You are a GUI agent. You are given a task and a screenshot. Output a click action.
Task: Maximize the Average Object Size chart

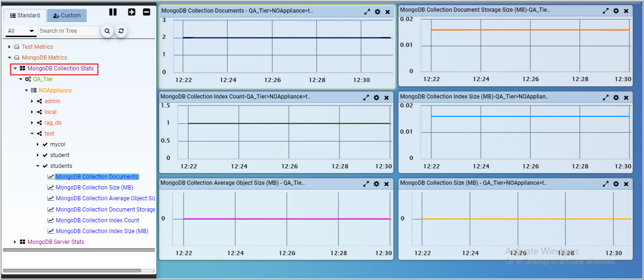[x=366, y=184]
